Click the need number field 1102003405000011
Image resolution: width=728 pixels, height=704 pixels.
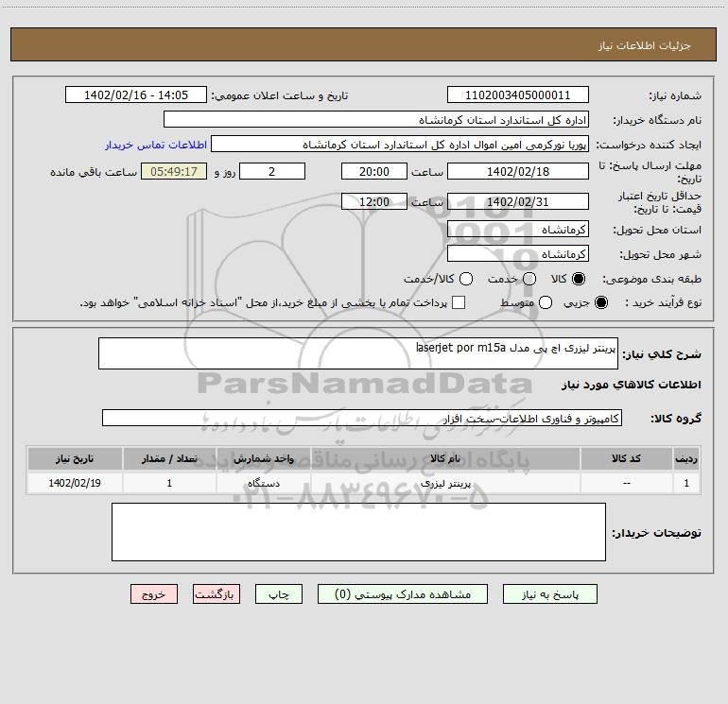518,94
